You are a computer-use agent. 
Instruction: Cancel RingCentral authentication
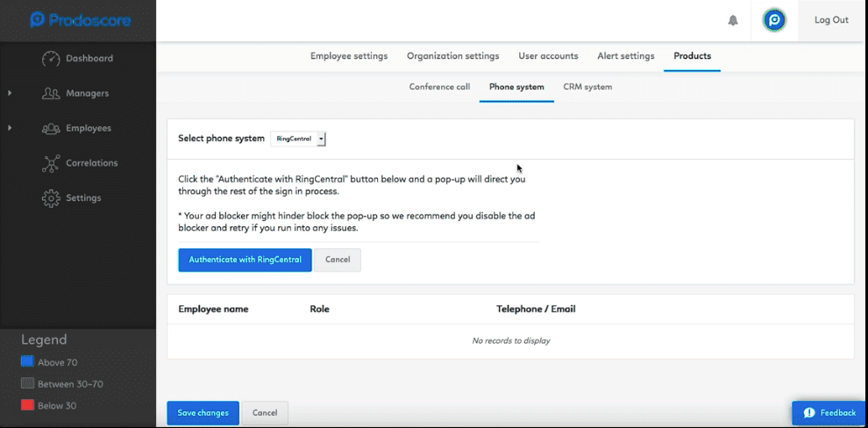(338, 260)
